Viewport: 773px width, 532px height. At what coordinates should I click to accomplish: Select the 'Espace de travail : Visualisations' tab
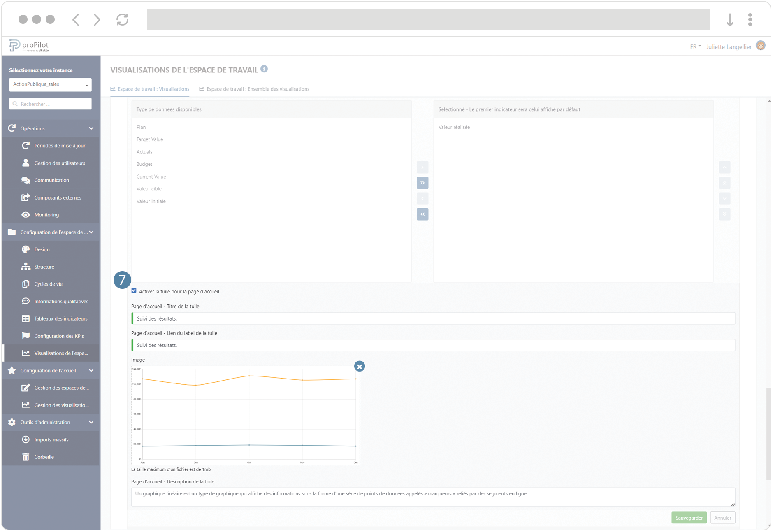(x=153, y=89)
